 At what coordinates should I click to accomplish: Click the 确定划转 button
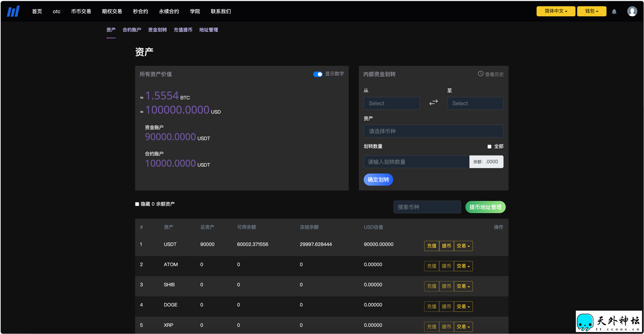(378, 180)
